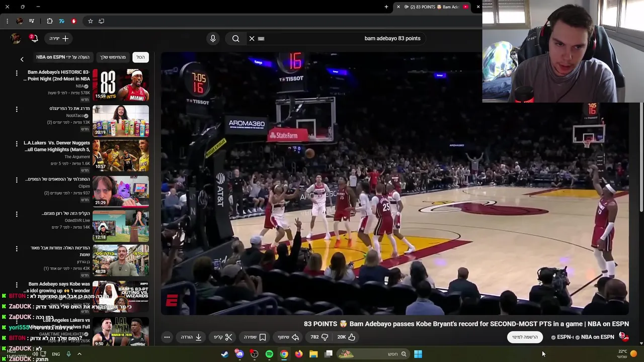Viewport: 644px width, 362px height.
Task: Open Discord from the taskbar
Action: [239, 354]
